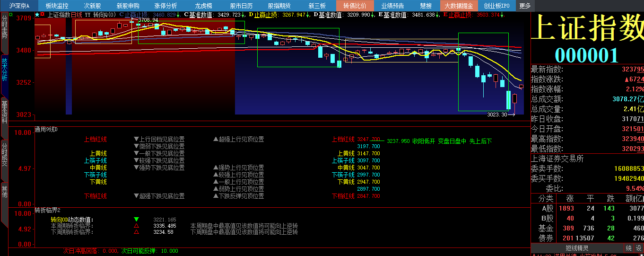Screen dimensions: 644x256
Task: Open the 基本资料 side tab
Action: click(x=4, y=112)
